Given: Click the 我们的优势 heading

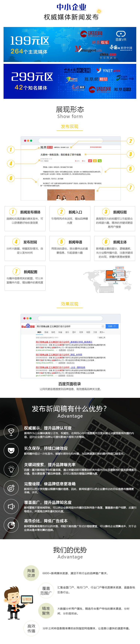Looking at the screenshot, I should [x=70, y=550].
